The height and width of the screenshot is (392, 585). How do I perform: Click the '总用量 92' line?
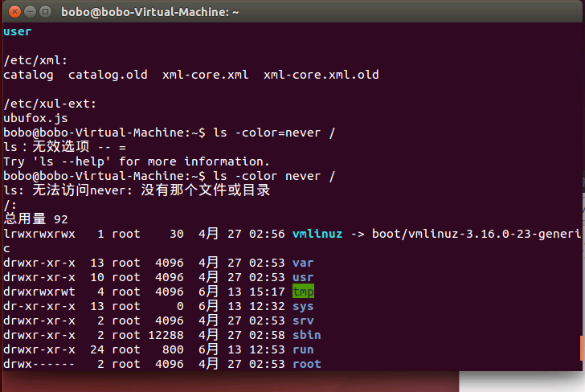(x=35, y=219)
